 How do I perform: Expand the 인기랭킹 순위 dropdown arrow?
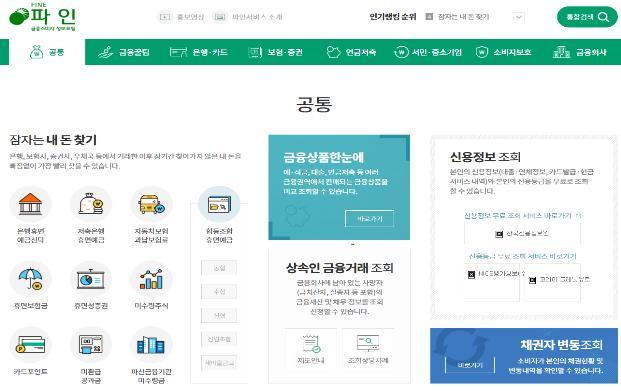518,17
